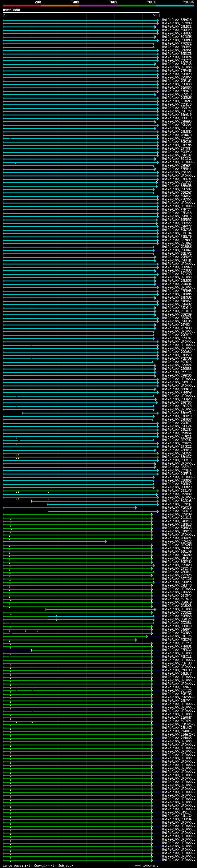
Task: Open the UniRef100_A7NW87 entry
Action: [x=177, y=33]
